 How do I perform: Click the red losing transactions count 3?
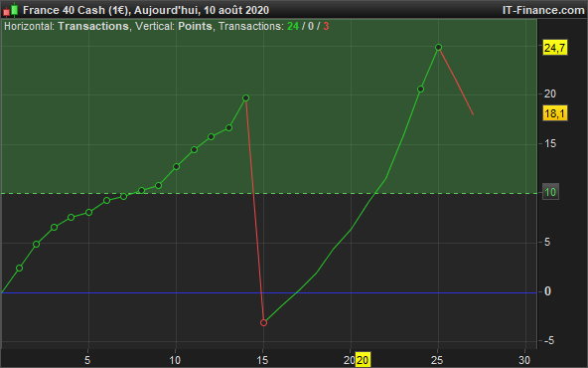click(x=326, y=26)
